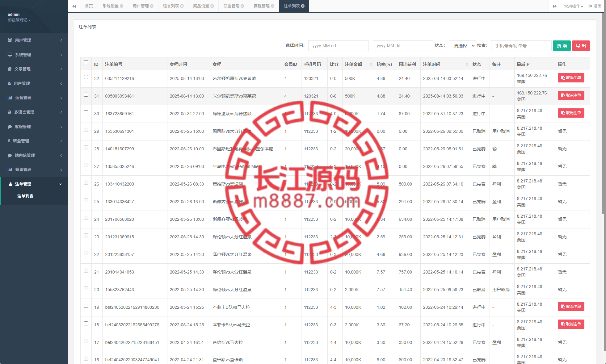
Task: Cancel order 31 with 取消注单 button
Action: [571, 95]
